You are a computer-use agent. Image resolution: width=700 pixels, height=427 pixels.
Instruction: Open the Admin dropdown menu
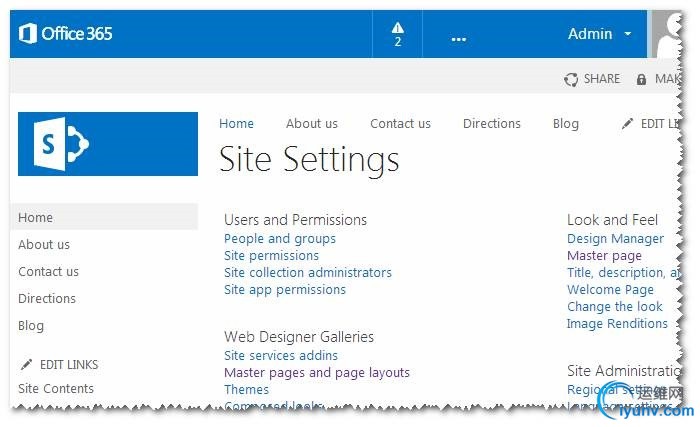point(599,34)
